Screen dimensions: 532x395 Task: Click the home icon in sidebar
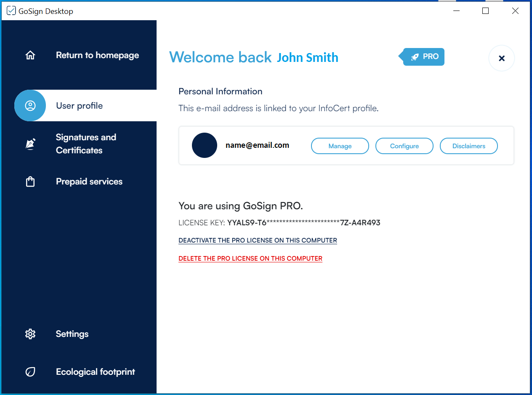click(30, 55)
